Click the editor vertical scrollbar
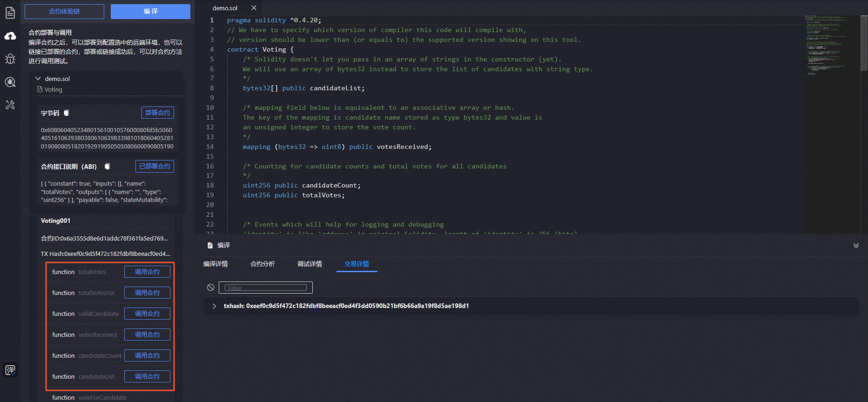Viewport: 868px width, 402px height. click(864, 43)
